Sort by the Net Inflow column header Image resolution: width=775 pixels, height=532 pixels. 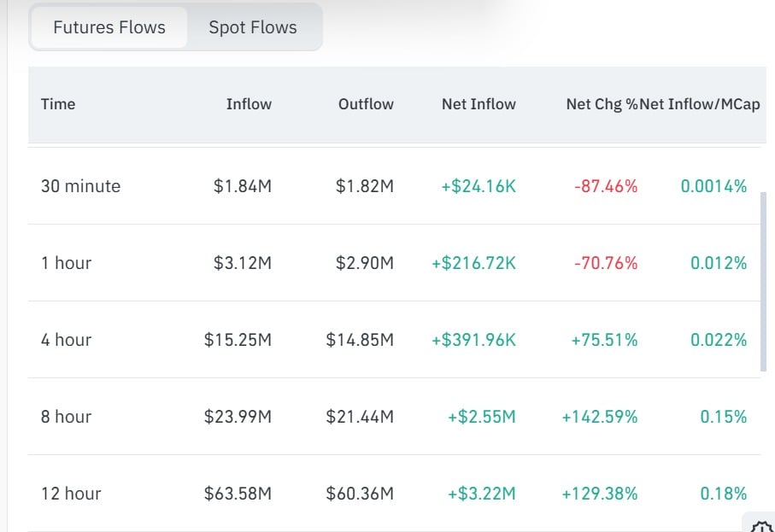[x=479, y=104]
